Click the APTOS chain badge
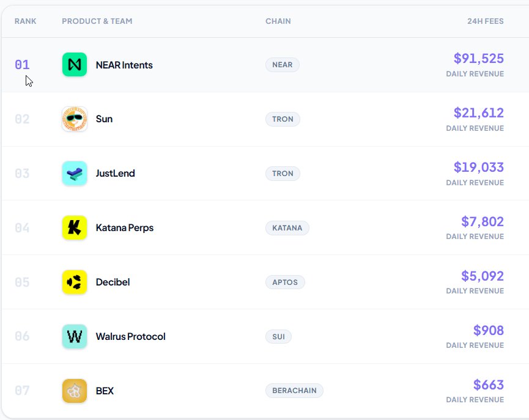 coord(285,282)
